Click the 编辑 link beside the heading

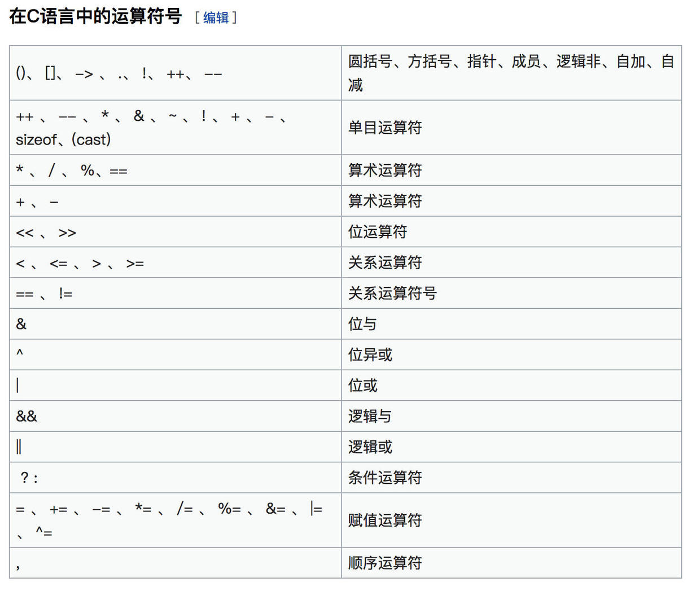coord(216,17)
